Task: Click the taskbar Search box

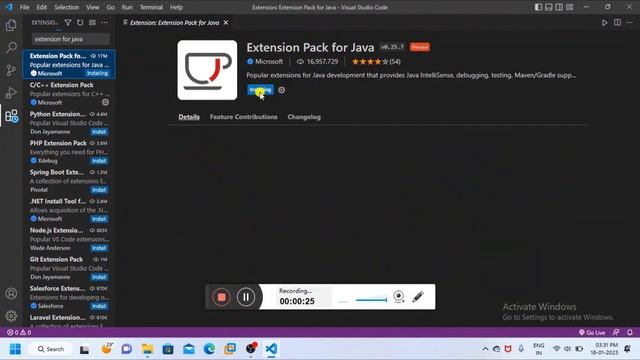Action: coord(51,349)
